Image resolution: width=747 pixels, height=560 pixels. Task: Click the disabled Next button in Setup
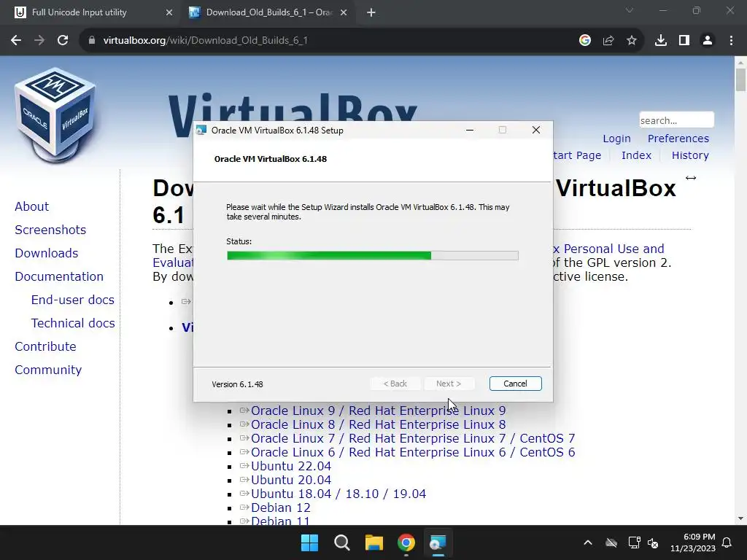tap(449, 384)
